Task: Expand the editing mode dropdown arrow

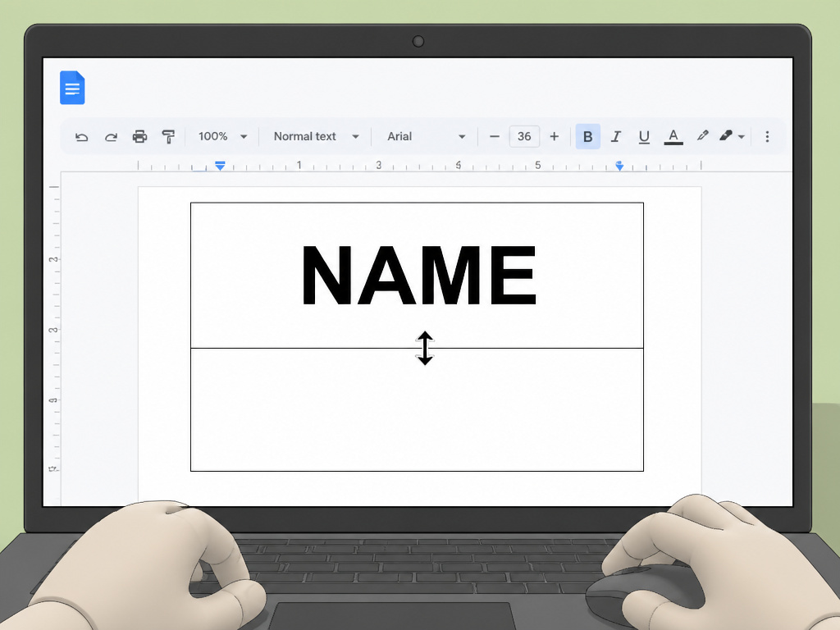Action: (x=742, y=137)
